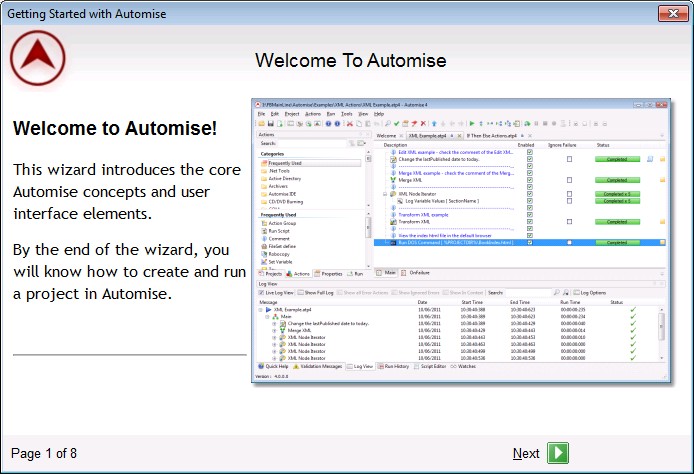Click the bold "Welcome to Automise!" heading
The width and height of the screenshot is (694, 474).
coord(115,128)
